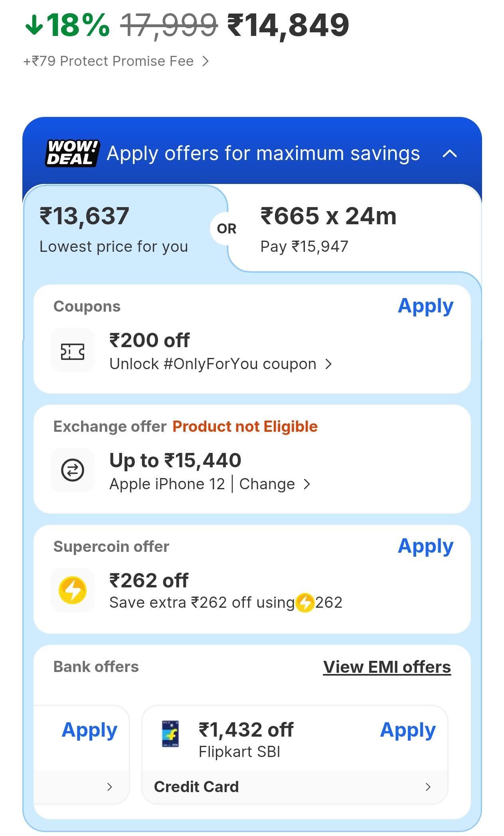504x836 pixels.
Task: Click the inline Supercoin icon beside 262
Action: pyautogui.click(x=305, y=603)
